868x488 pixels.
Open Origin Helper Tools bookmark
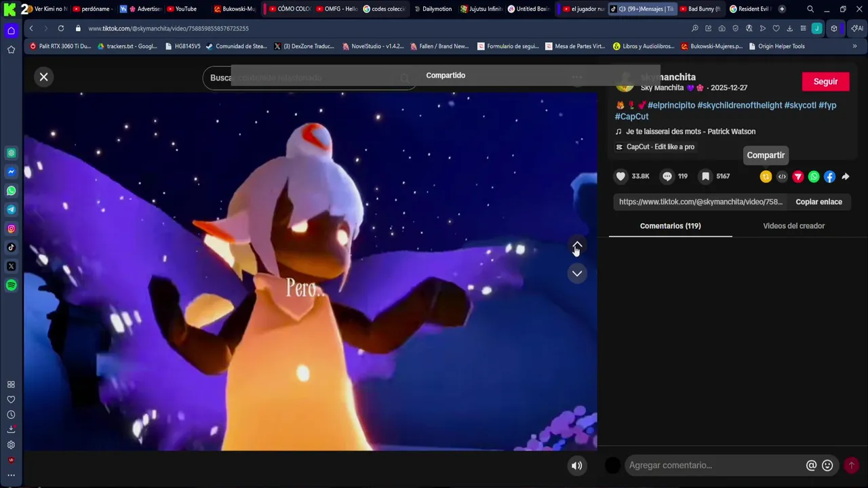pyautogui.click(x=776, y=46)
